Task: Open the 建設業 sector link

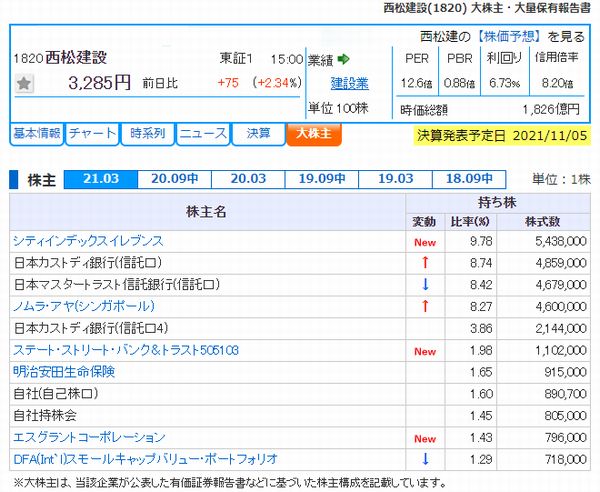Action: pos(350,83)
